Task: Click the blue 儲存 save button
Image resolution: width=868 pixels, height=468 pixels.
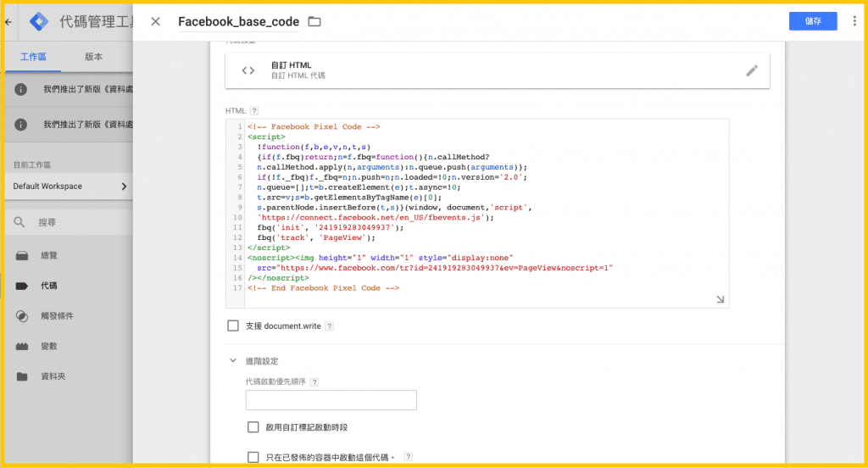Action: pyautogui.click(x=813, y=21)
